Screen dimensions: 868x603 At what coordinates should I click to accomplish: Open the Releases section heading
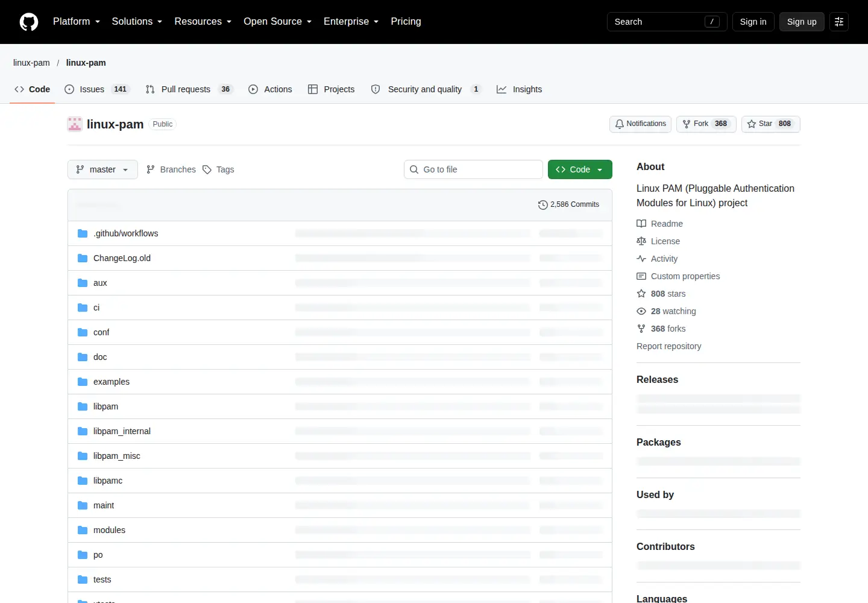click(x=657, y=379)
